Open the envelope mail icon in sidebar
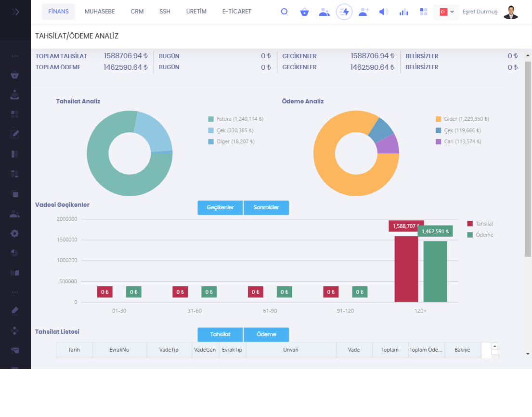 click(x=15, y=350)
